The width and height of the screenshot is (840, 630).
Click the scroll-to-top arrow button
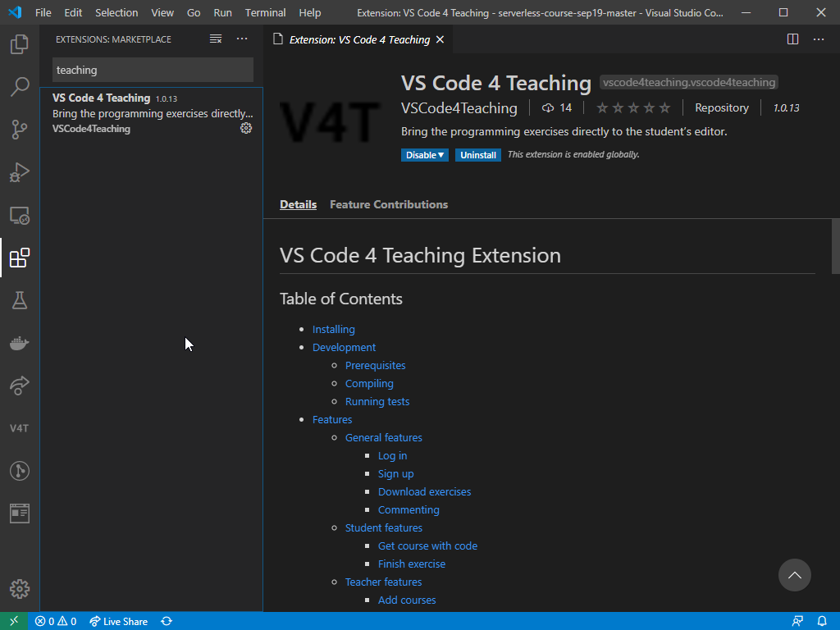(794, 575)
